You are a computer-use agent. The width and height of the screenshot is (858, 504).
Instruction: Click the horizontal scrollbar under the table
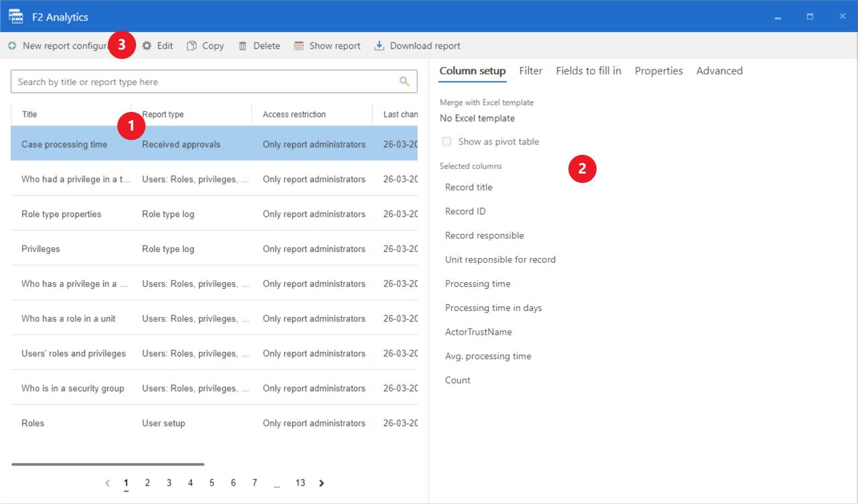click(x=108, y=464)
